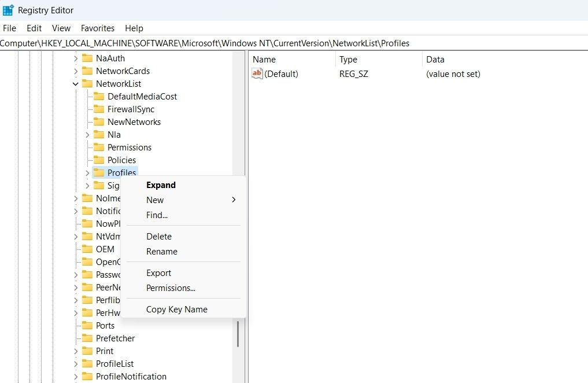Image resolution: width=588 pixels, height=383 pixels.
Task: Select the Policies key label
Action: pyautogui.click(x=121, y=160)
